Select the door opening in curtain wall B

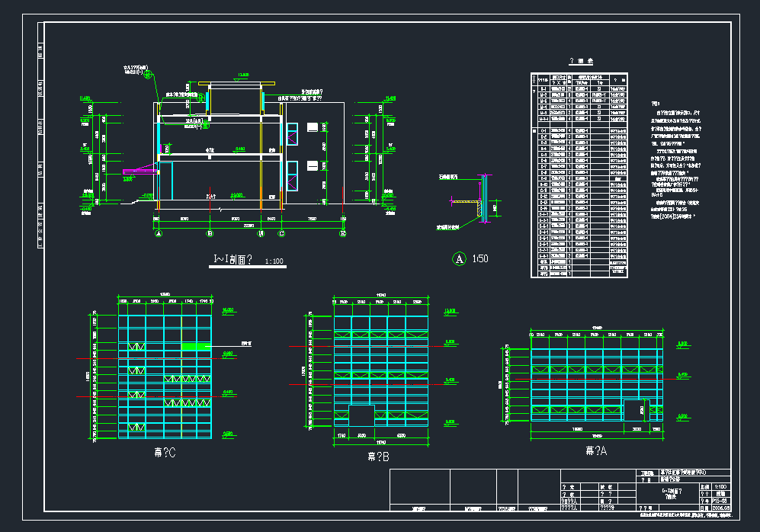pyautogui.click(x=361, y=415)
